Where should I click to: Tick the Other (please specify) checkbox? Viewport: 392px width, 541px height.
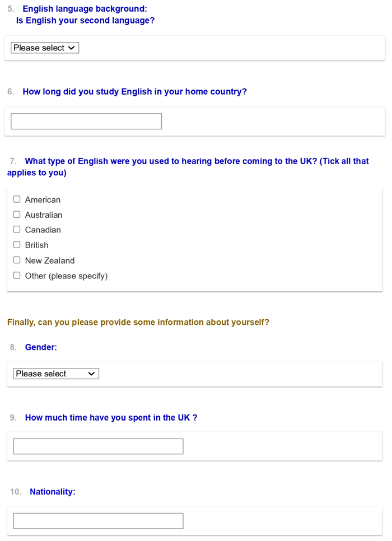[x=17, y=276]
